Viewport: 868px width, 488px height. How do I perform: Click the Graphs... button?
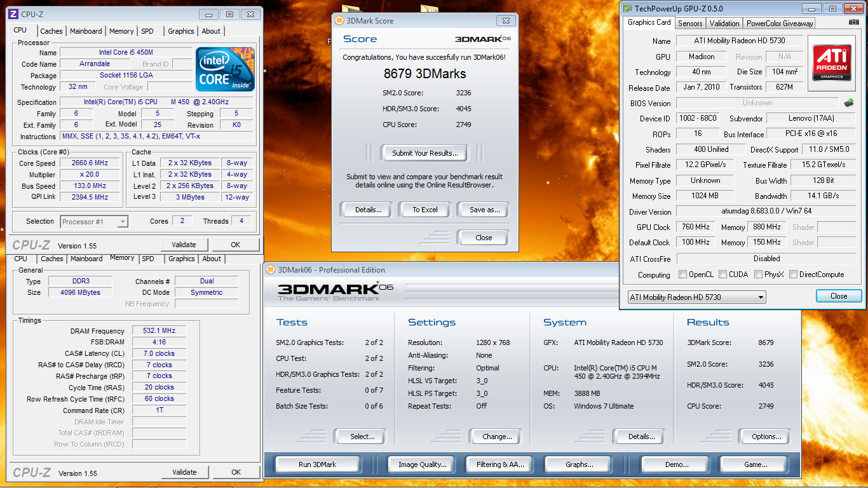pos(579,464)
